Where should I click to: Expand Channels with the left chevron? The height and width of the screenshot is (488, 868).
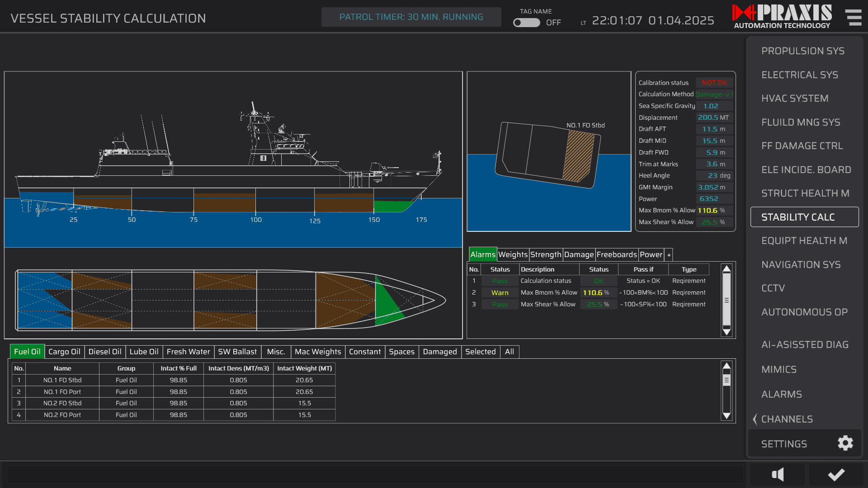point(755,419)
